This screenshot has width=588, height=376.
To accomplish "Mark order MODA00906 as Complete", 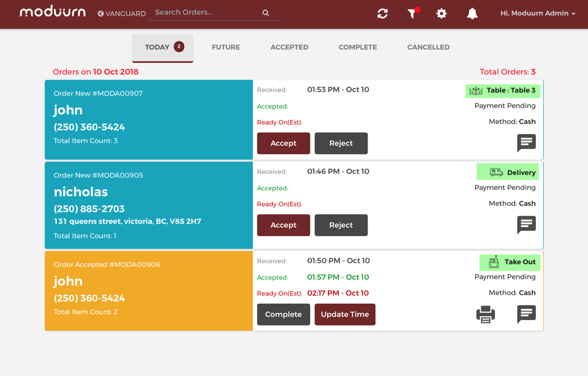I will click(x=283, y=315).
